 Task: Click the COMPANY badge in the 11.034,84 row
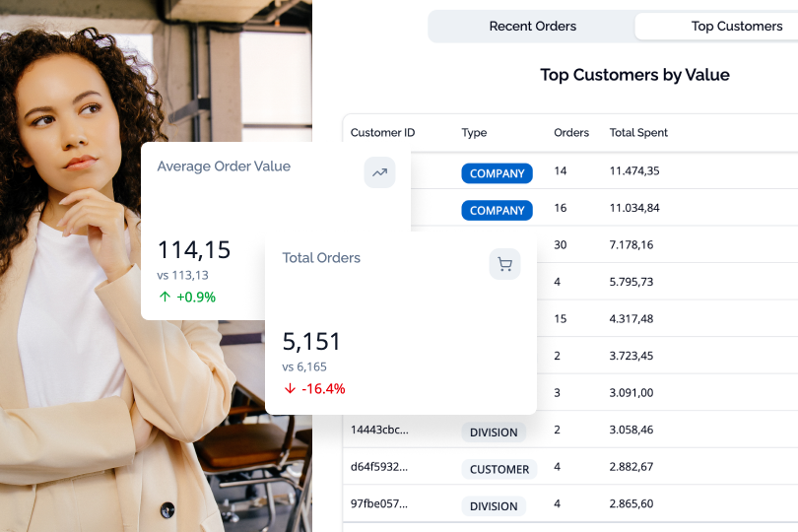click(498, 210)
